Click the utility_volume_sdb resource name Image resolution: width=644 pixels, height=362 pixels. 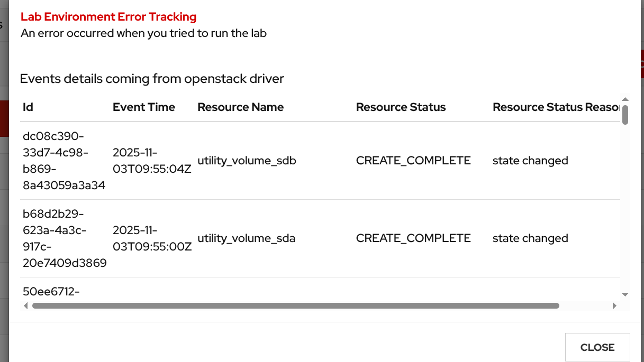coord(247,161)
